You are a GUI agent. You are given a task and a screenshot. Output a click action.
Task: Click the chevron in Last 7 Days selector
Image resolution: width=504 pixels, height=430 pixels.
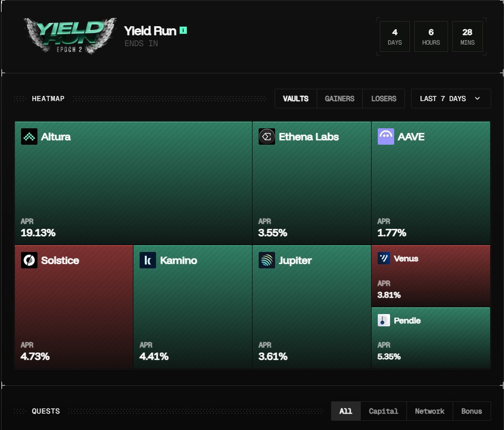coord(477,99)
